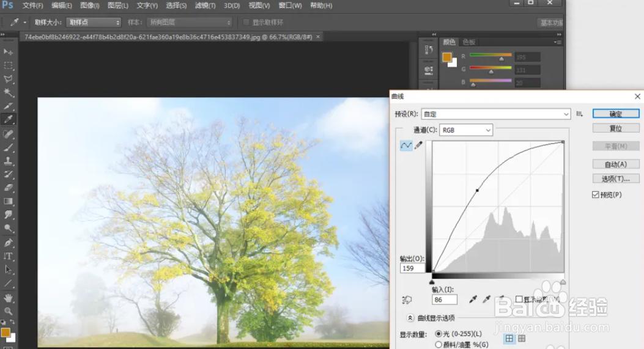The height and width of the screenshot is (349, 644).
Task: Select the Eyedropper tool in toolbox
Action: pos(8,119)
